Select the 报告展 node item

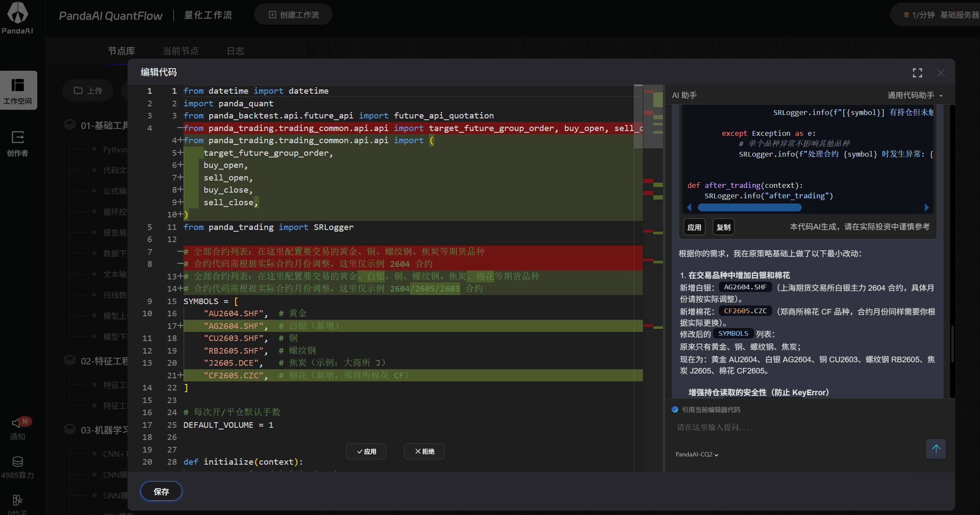pos(115,233)
